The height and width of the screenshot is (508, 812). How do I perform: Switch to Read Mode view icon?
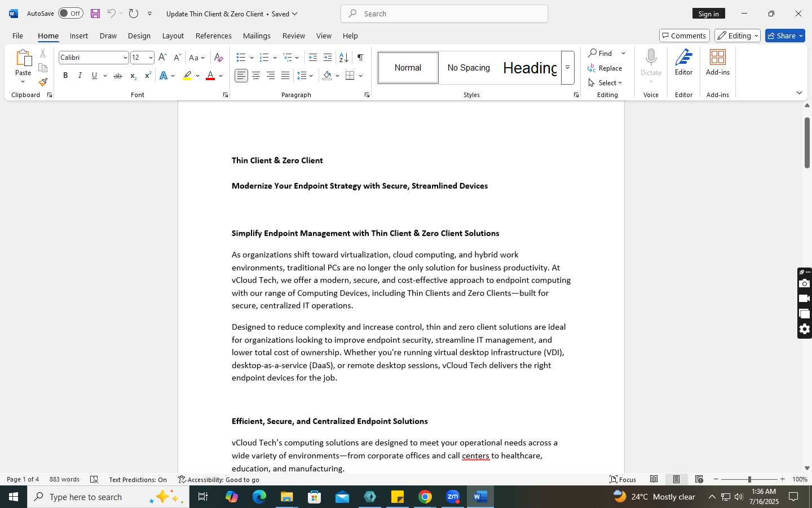click(x=654, y=479)
